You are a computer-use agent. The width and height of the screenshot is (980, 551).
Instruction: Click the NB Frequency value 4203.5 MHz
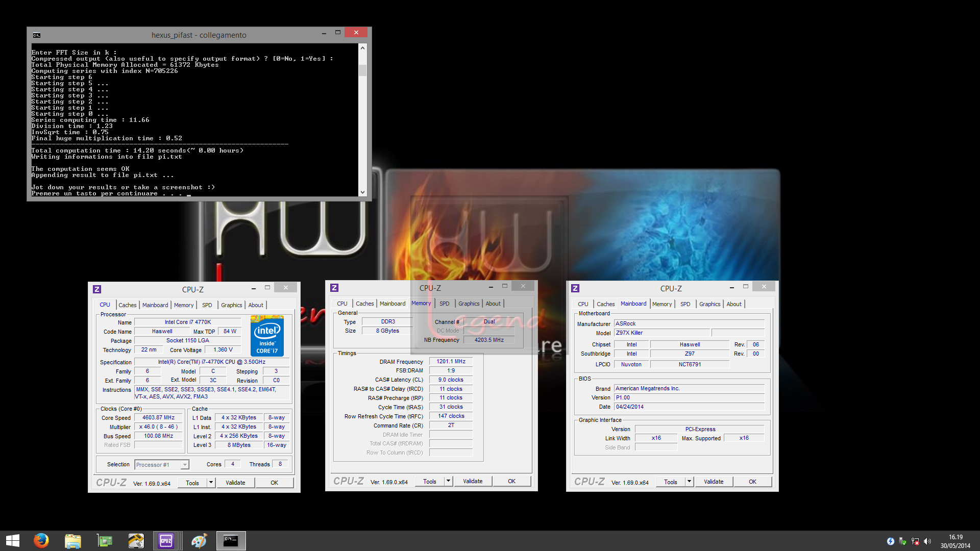[x=489, y=340]
